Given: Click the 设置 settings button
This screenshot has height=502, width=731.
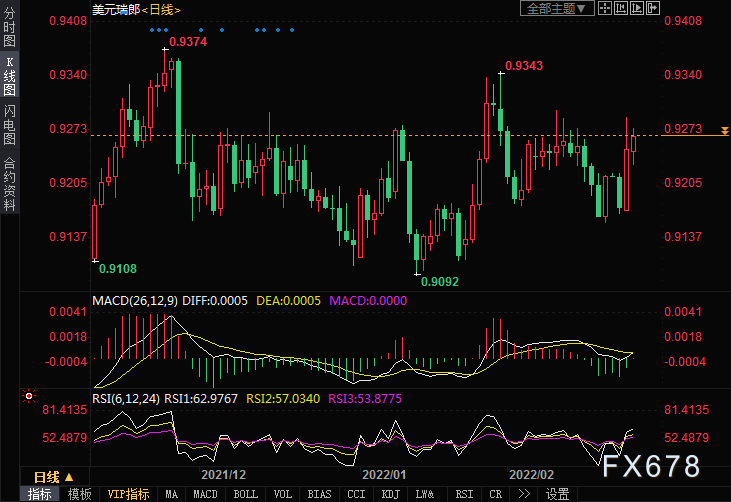Looking at the screenshot, I should click(x=557, y=494).
